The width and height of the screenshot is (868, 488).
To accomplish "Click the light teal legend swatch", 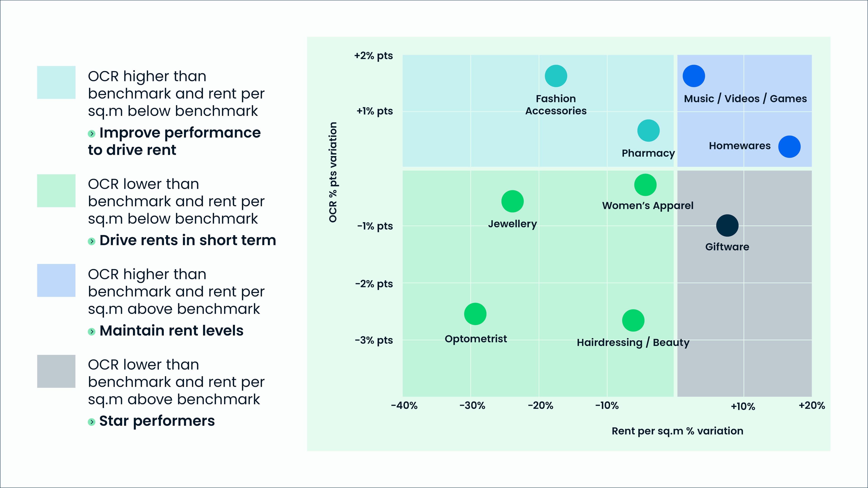I will click(56, 82).
